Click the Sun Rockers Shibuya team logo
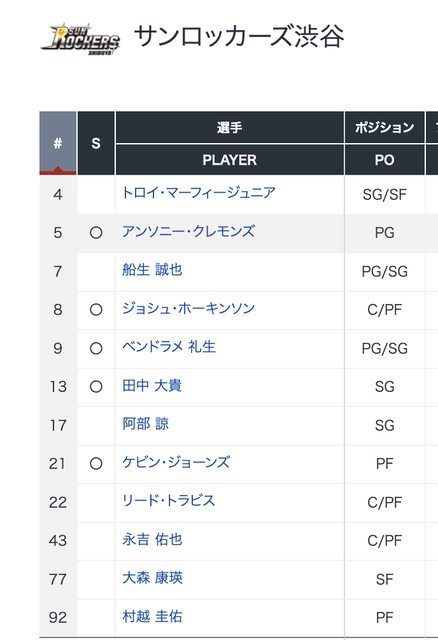Image resolution: width=438 pixels, height=640 pixels. tap(80, 39)
